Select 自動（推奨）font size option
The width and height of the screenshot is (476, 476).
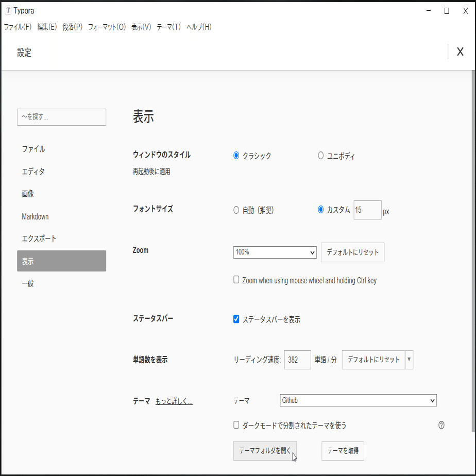click(236, 210)
